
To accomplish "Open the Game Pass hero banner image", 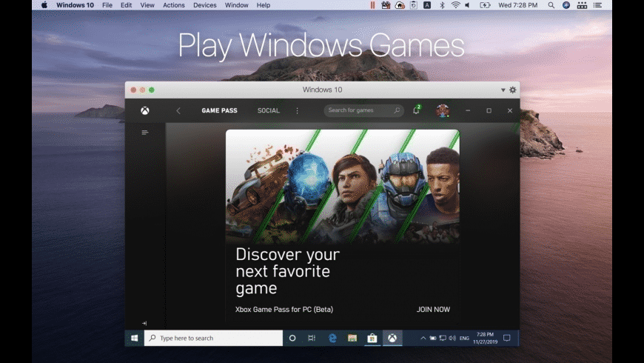I will (x=343, y=187).
